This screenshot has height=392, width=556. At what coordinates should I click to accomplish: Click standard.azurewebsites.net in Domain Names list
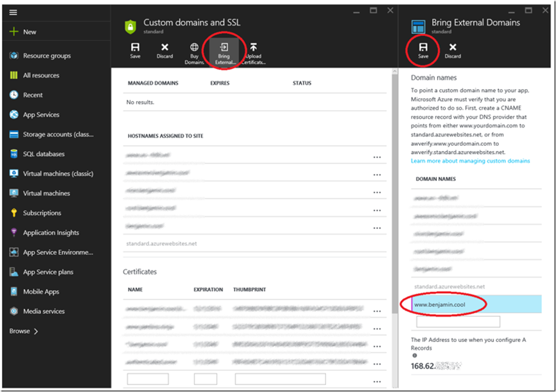[x=450, y=286]
